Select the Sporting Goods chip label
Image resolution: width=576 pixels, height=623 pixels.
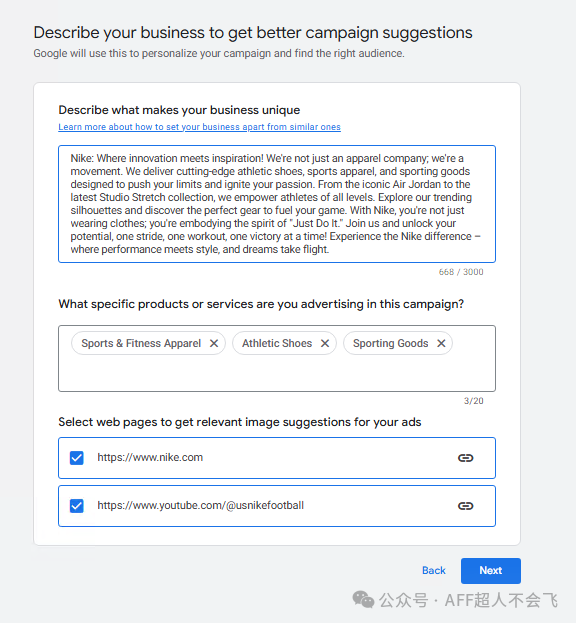[390, 343]
